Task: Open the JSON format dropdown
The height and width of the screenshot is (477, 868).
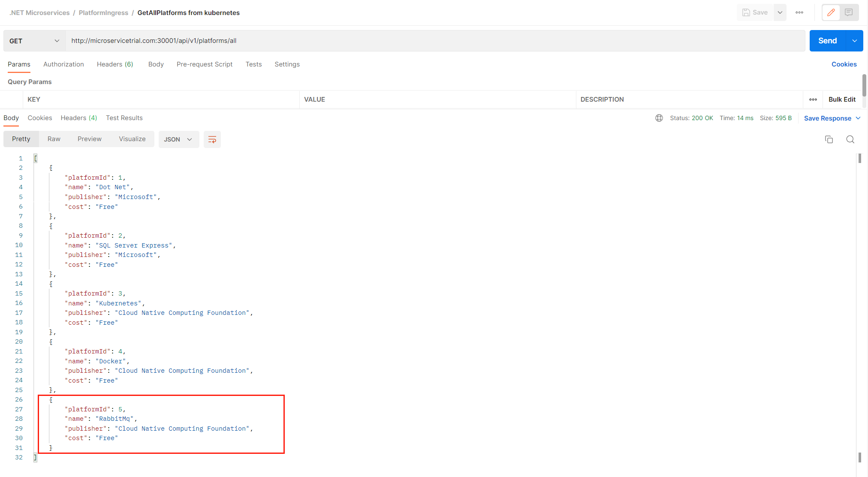Action: pyautogui.click(x=178, y=139)
